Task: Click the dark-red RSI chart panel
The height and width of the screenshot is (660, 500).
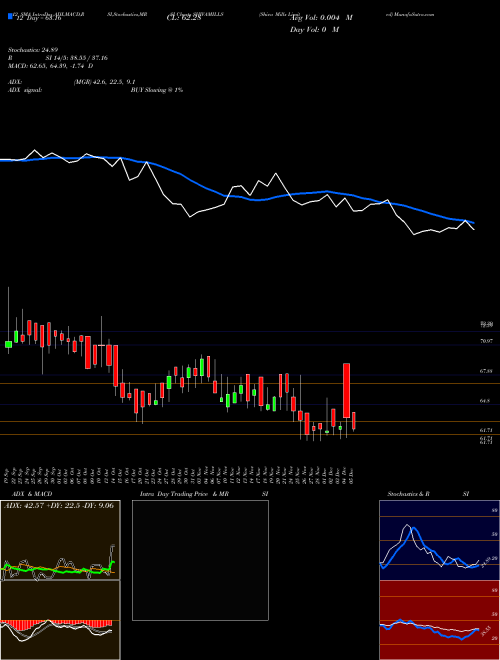Action: [x=439, y=620]
